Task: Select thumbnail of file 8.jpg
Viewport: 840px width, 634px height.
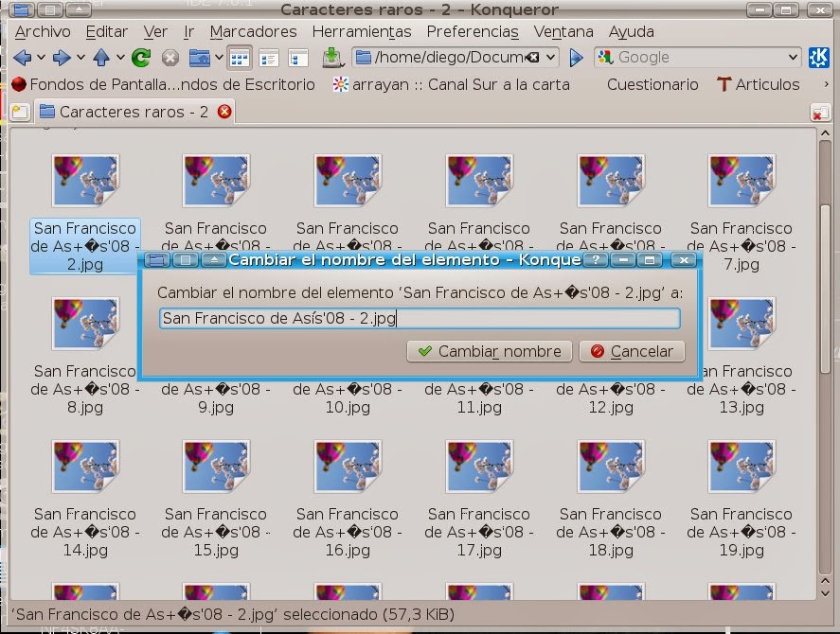Action: click(x=85, y=324)
